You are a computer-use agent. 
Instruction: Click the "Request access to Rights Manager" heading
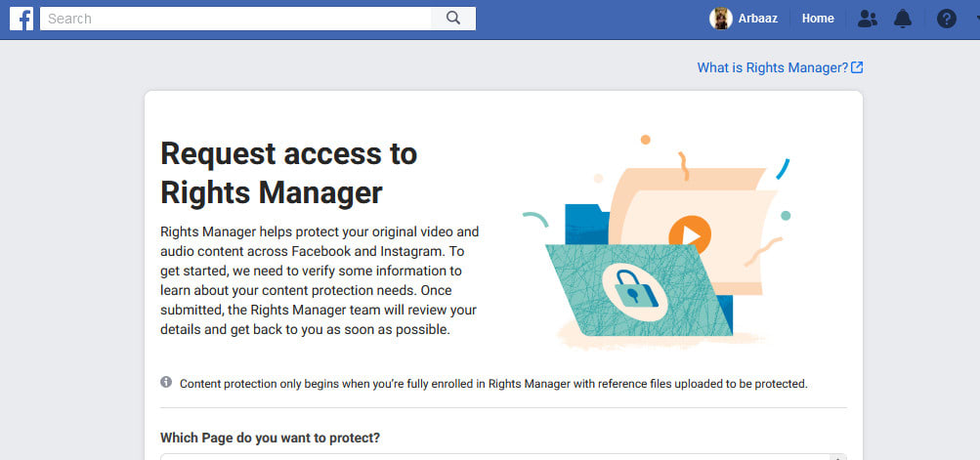point(288,172)
